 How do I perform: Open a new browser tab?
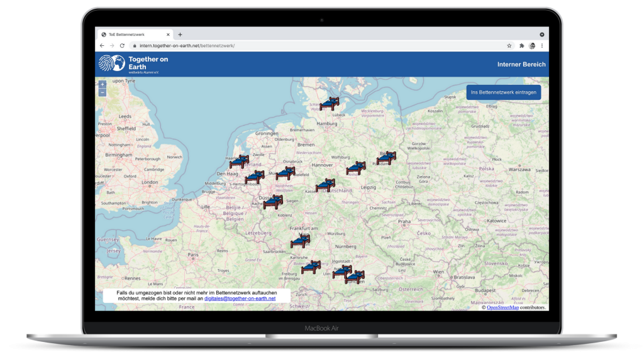pos(180,35)
